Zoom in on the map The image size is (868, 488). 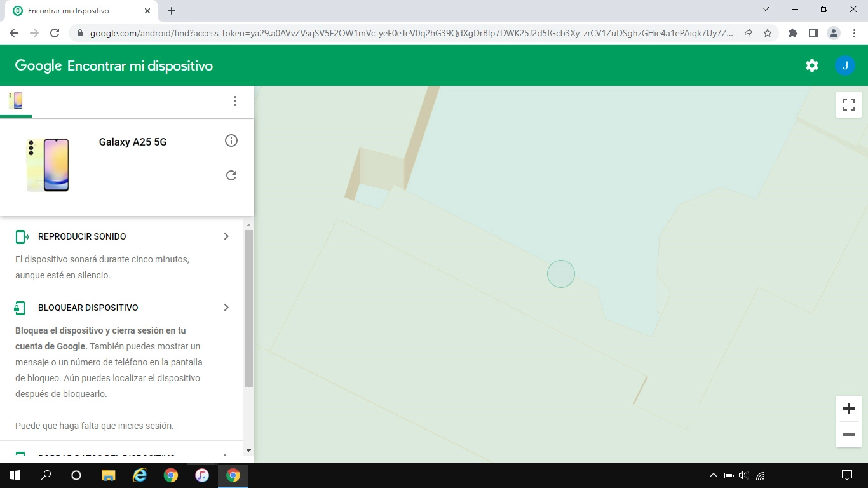coord(848,409)
